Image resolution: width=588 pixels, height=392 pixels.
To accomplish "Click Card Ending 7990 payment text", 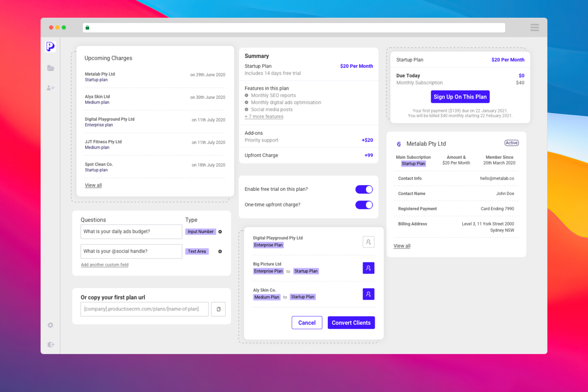I will coord(497,209).
